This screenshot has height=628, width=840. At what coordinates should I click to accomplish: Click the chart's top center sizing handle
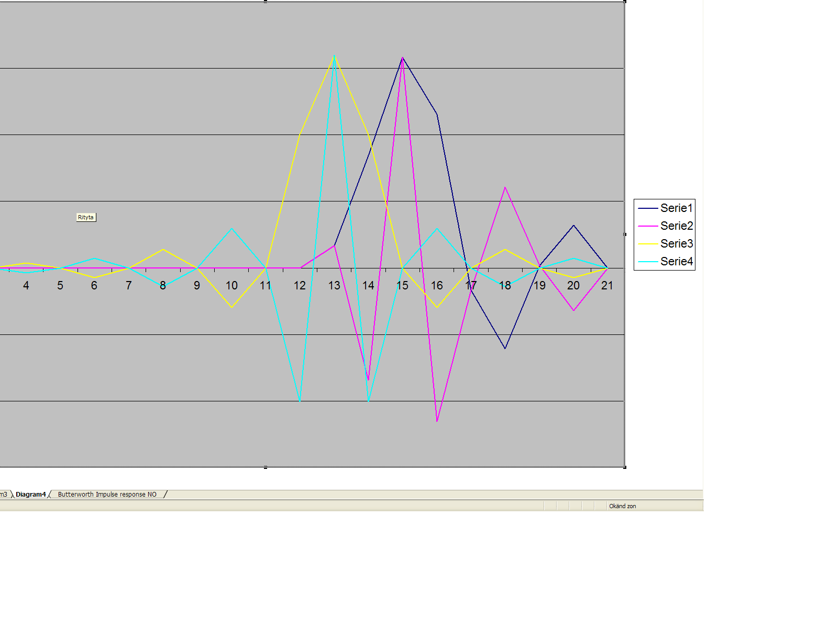pos(266,2)
